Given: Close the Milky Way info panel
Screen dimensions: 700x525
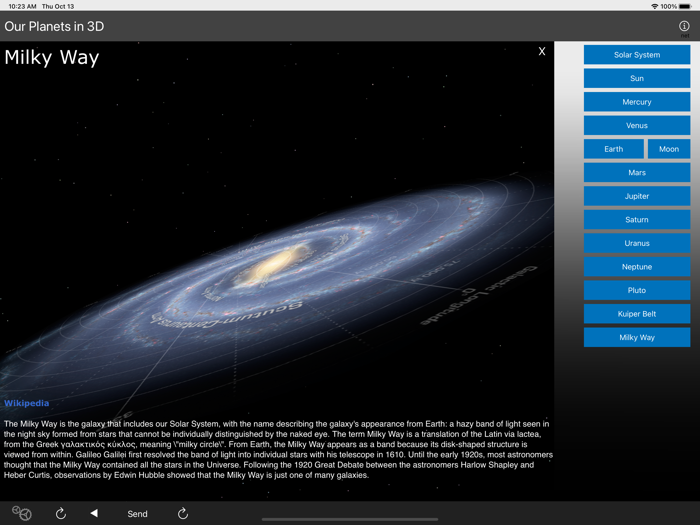Looking at the screenshot, I should click(542, 51).
